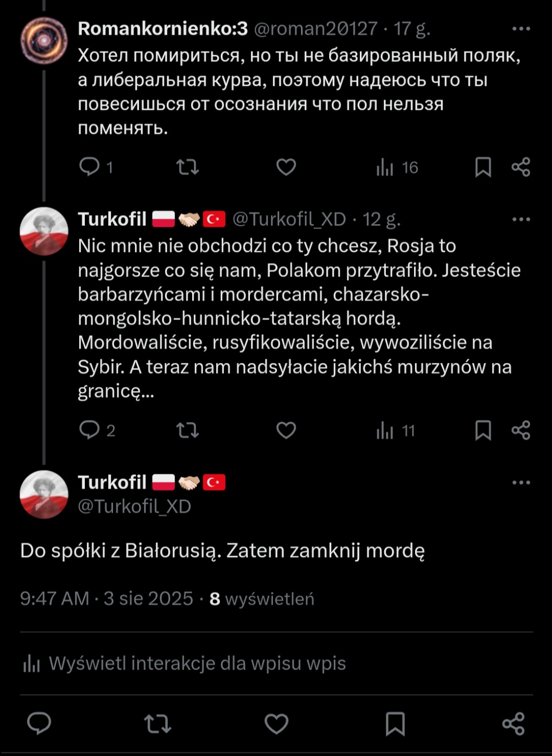Open Romankornienko's profile picture

pos(44,41)
